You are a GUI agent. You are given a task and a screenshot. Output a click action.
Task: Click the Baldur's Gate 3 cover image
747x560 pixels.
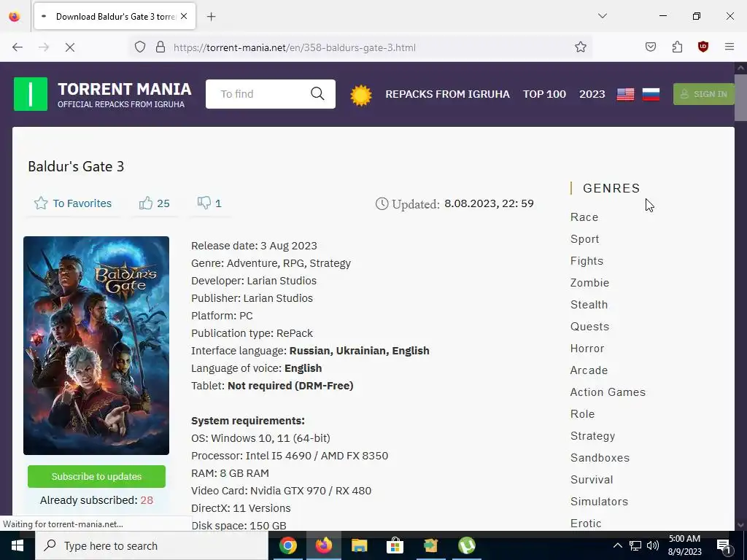pyautogui.click(x=96, y=345)
